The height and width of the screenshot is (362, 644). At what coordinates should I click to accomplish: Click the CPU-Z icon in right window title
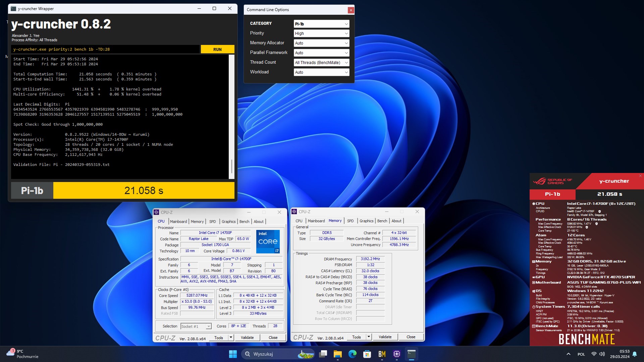pyautogui.click(x=294, y=212)
